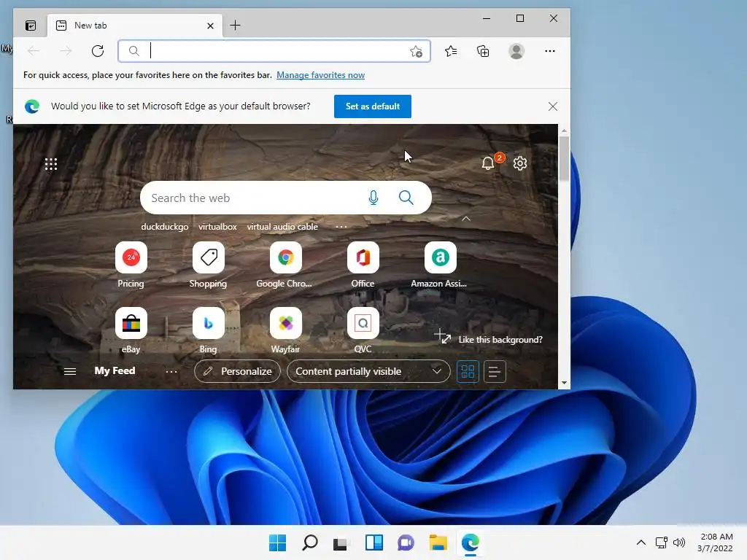The height and width of the screenshot is (560, 747).
Task: Open the Pricing quick link
Action: (x=131, y=265)
